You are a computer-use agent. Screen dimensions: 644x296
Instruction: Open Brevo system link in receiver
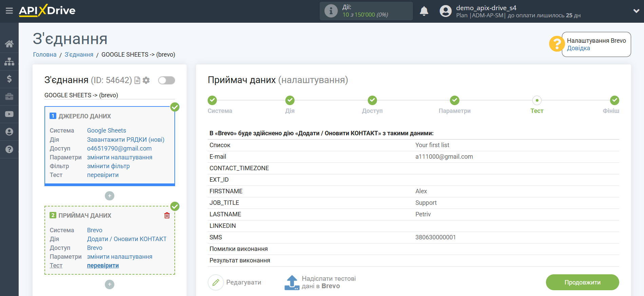point(94,230)
